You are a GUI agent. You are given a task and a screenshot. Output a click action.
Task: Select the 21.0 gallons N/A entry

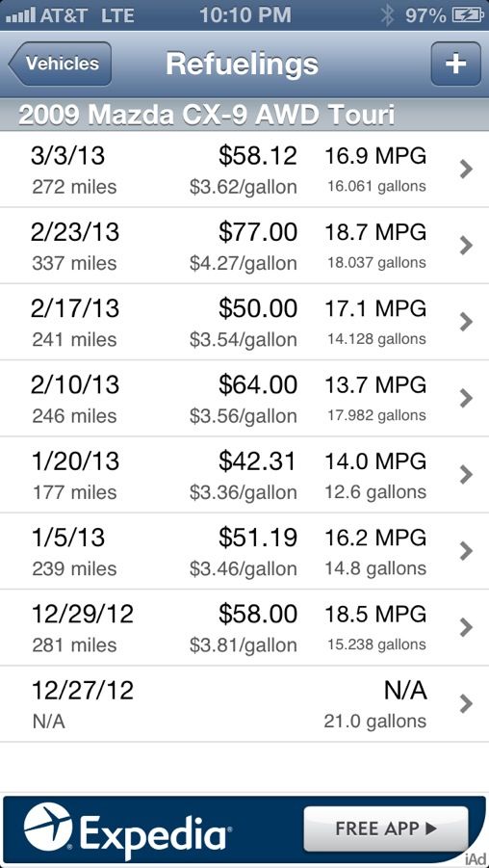(x=244, y=704)
